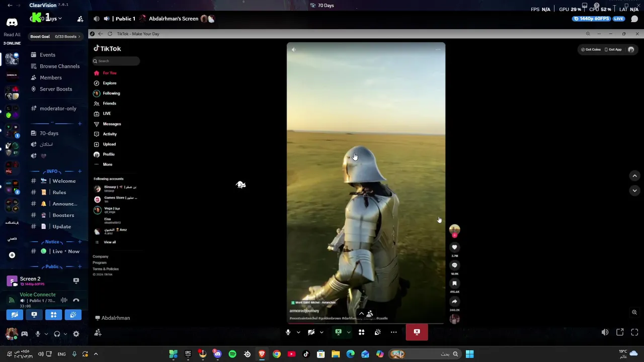Open Boost Goal progress bar
The image size is (644, 362).
55,36
